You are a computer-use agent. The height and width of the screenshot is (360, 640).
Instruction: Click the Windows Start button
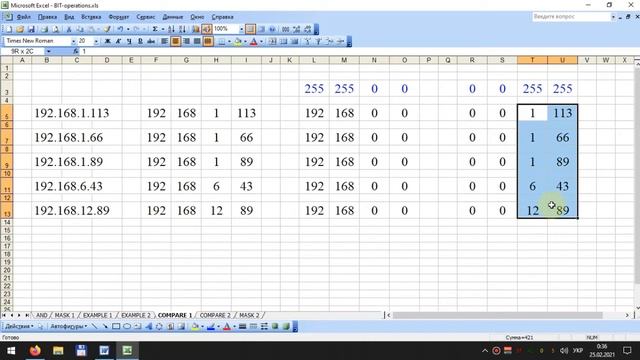coord(11,351)
